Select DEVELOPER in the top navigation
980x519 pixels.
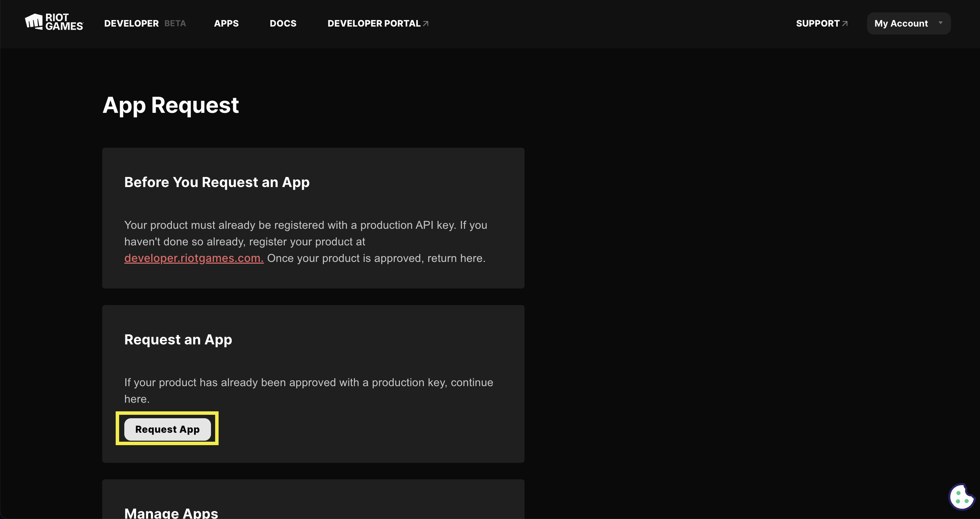click(131, 23)
